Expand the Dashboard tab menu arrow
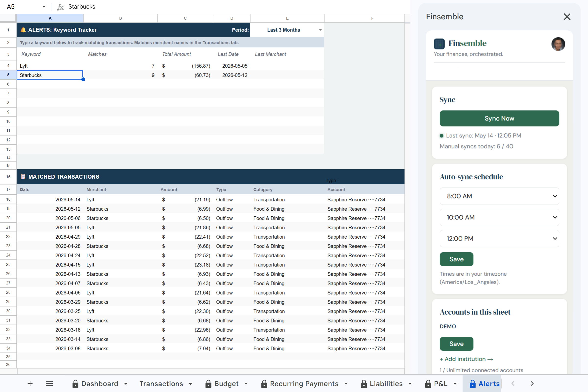588x392 pixels. (126, 384)
